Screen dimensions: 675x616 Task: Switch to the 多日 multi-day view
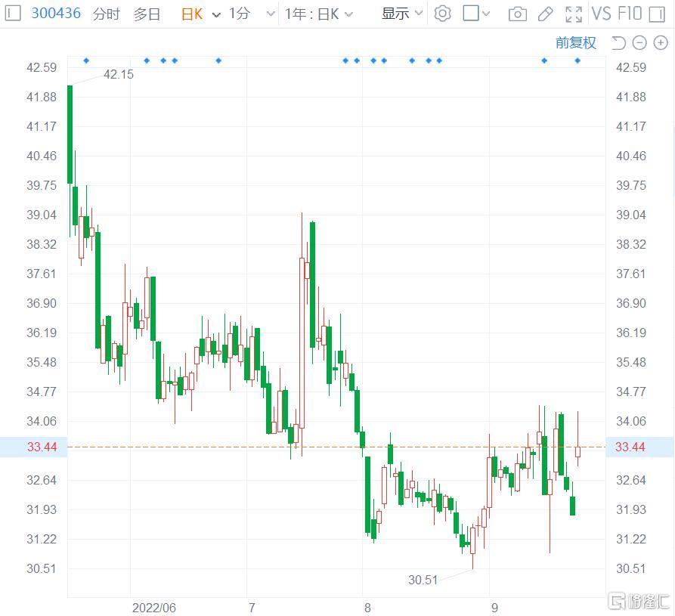[x=147, y=14]
